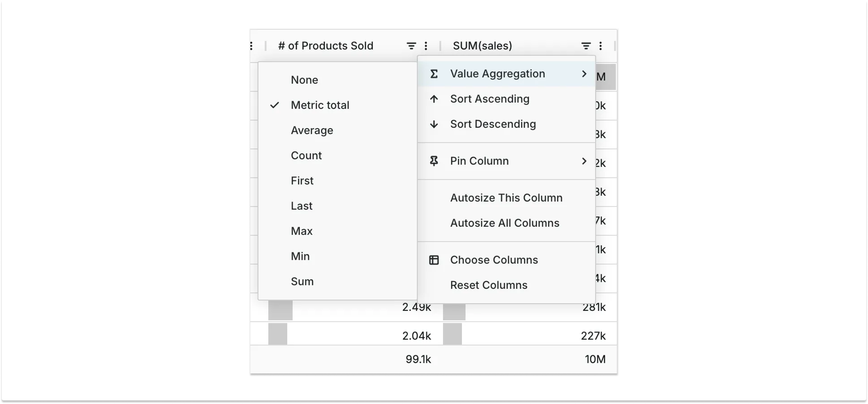The image size is (868, 404).
Task: Select the Average aggregation option
Action: pos(312,130)
